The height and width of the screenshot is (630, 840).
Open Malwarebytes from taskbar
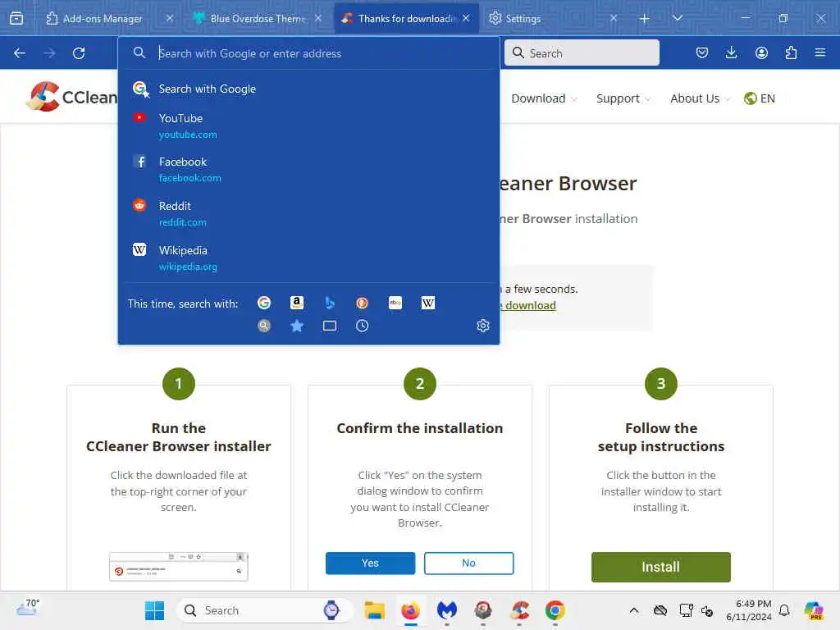pos(447,610)
